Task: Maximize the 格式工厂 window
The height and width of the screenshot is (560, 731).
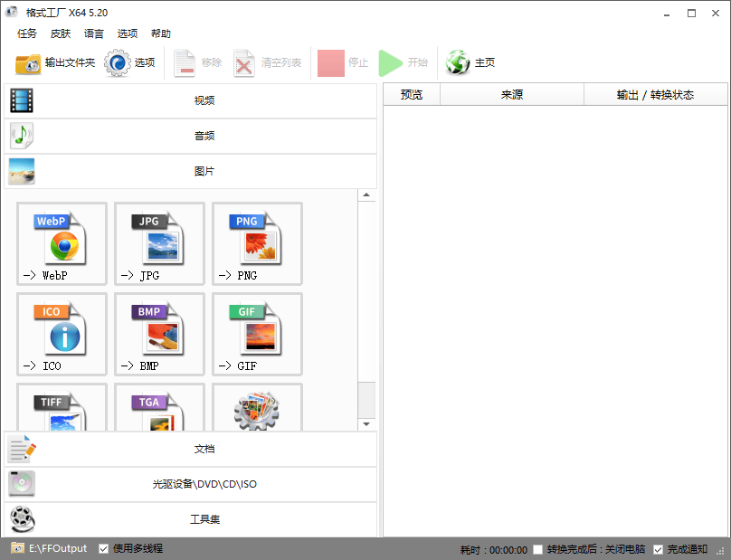Action: pos(691,14)
